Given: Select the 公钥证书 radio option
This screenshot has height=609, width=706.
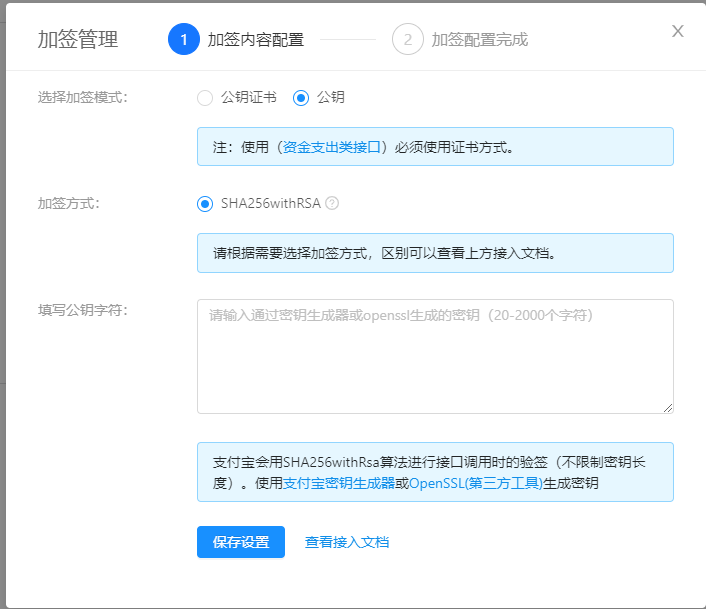Looking at the screenshot, I should click(205, 97).
